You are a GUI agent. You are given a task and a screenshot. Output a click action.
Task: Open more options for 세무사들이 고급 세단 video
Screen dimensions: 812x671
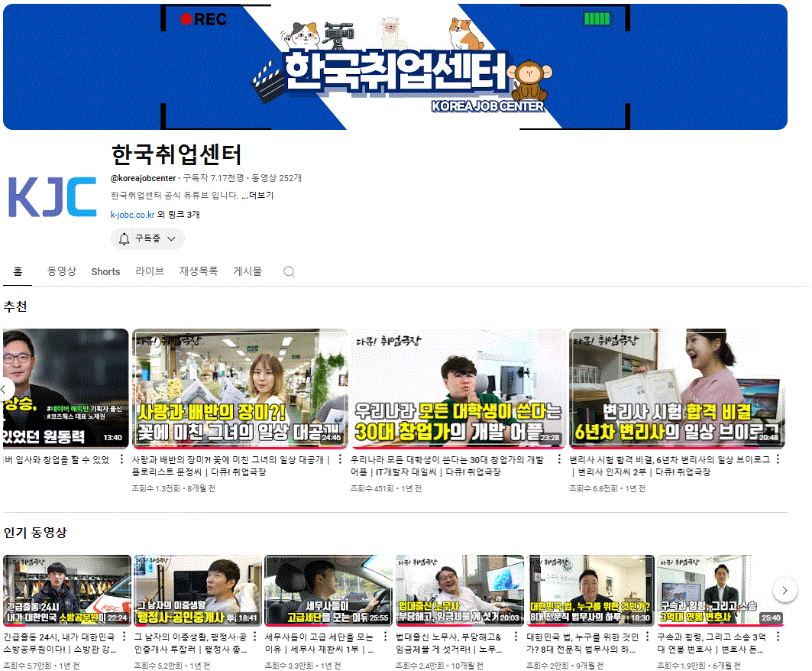coord(385,637)
